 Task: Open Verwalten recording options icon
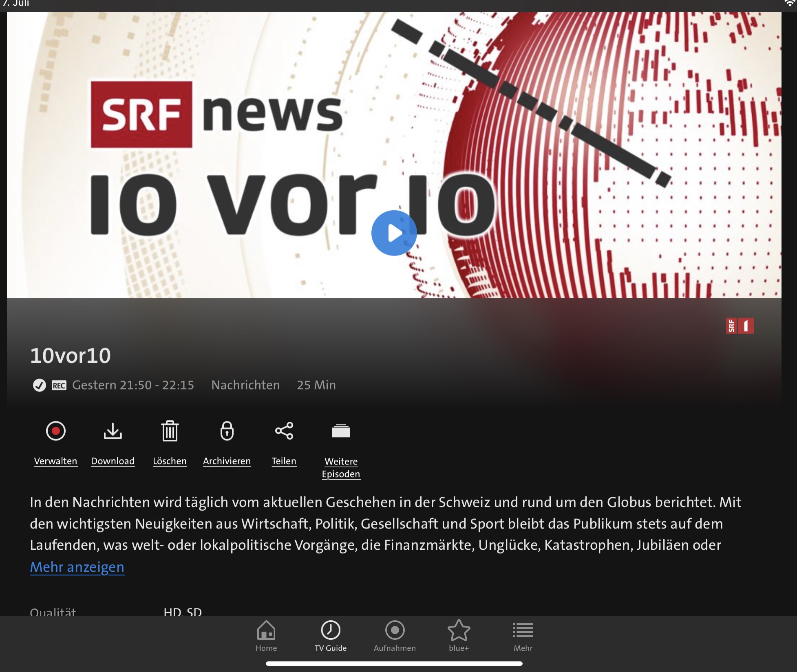pos(56,431)
